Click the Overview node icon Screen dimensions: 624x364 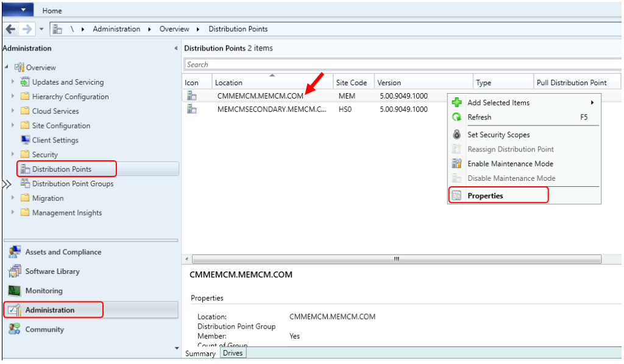click(x=19, y=67)
